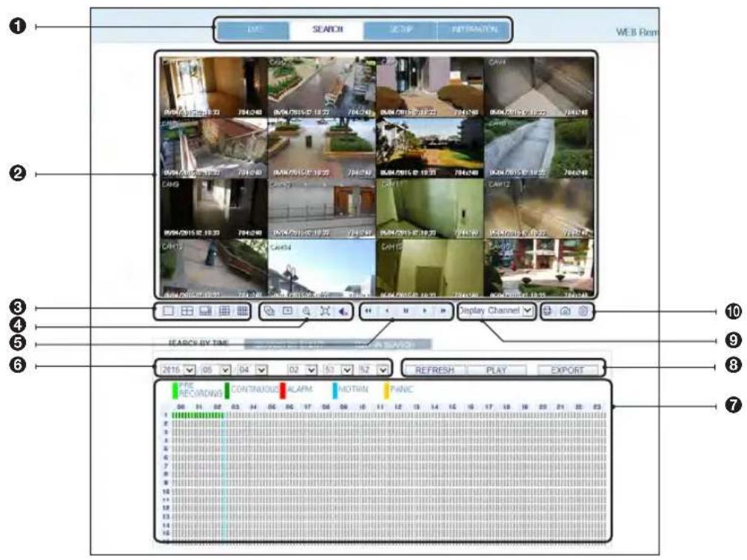Click channel 1 green recorded segment

pos(198,416)
